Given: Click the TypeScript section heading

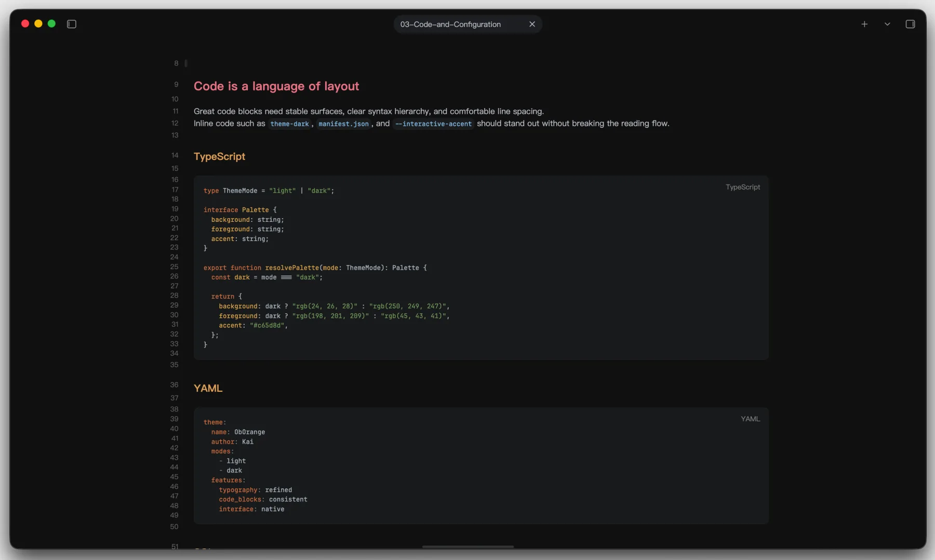Looking at the screenshot, I should 219,156.
